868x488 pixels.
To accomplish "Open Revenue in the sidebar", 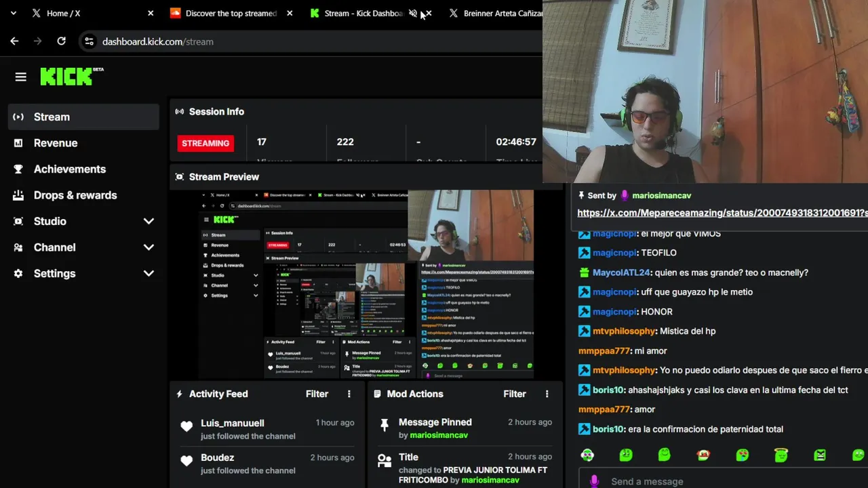I will click(x=84, y=143).
